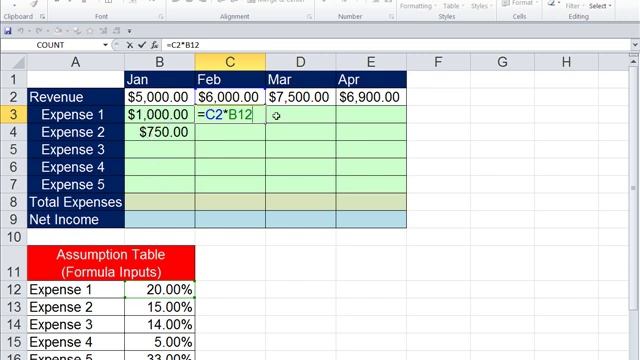Open the Number group dialog launcher
Screen dimensions: 640x360
pyautogui.click(x=391, y=17)
